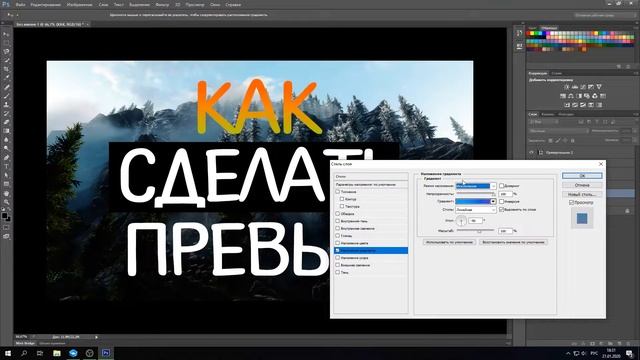
Task: Click the Отмена button
Action: tap(582, 185)
